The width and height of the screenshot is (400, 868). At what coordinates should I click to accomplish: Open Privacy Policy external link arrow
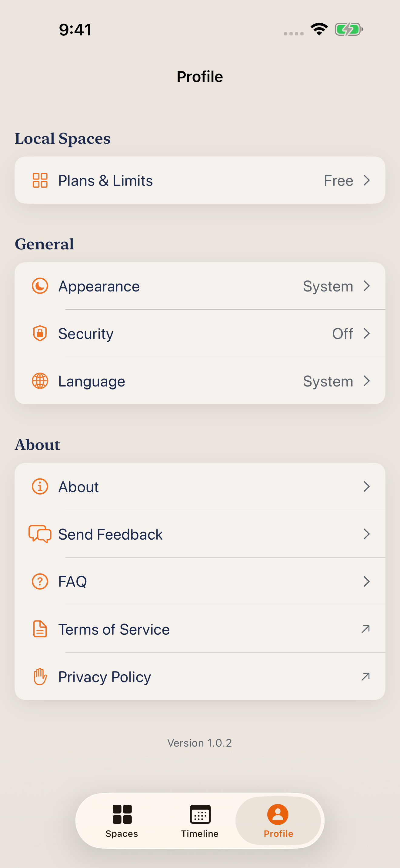[x=365, y=677]
